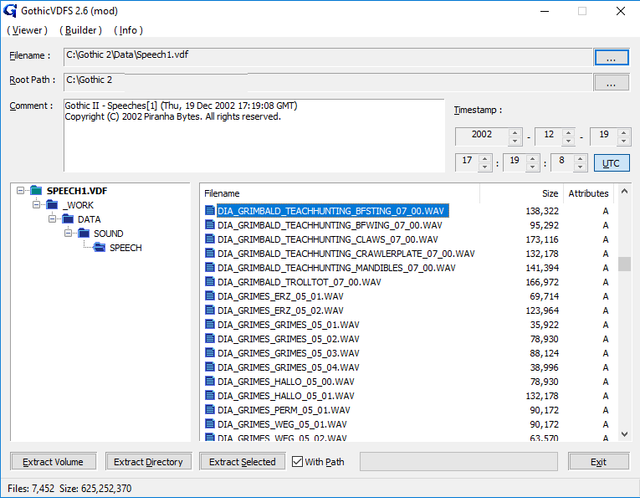This screenshot has height=498, width=640.
Task: Open the Info menu
Action: point(128,30)
